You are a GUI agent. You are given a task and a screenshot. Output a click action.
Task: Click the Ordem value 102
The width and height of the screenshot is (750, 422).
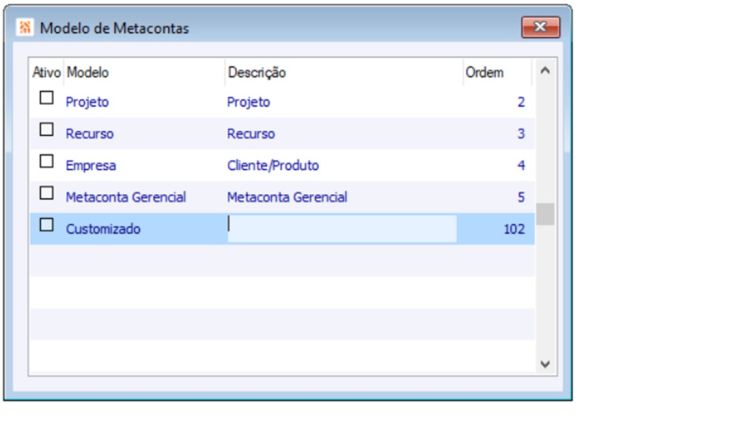point(514,229)
